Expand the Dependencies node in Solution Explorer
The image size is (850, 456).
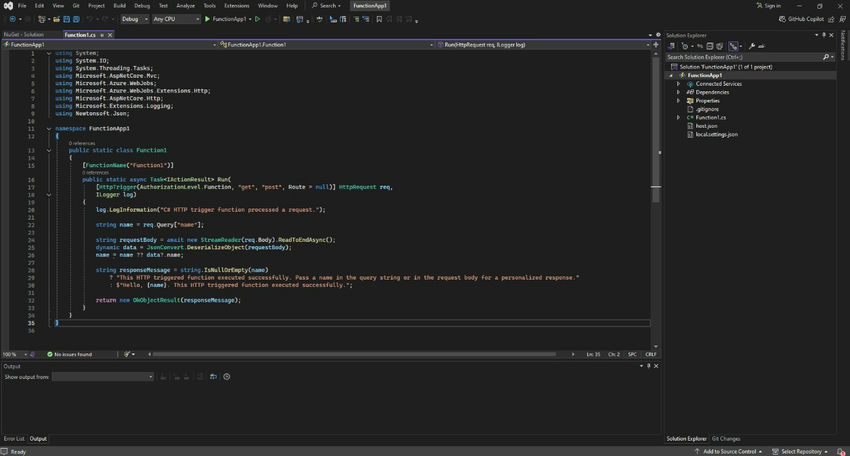(678, 92)
